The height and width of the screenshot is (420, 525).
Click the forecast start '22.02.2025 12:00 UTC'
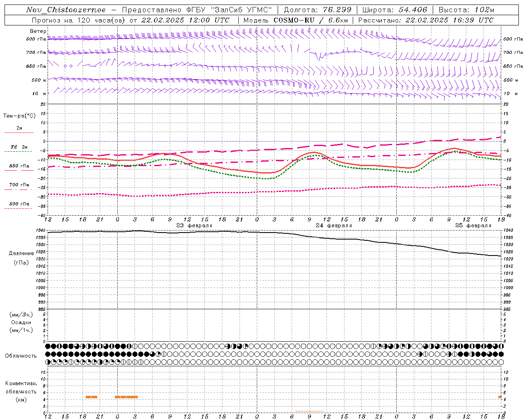click(185, 20)
